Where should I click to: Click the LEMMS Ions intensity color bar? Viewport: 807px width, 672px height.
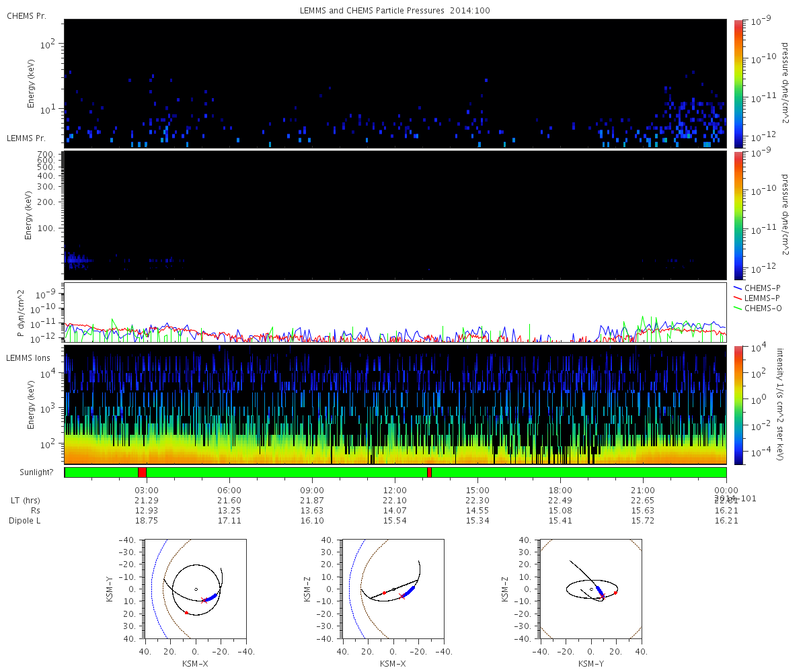click(738, 405)
